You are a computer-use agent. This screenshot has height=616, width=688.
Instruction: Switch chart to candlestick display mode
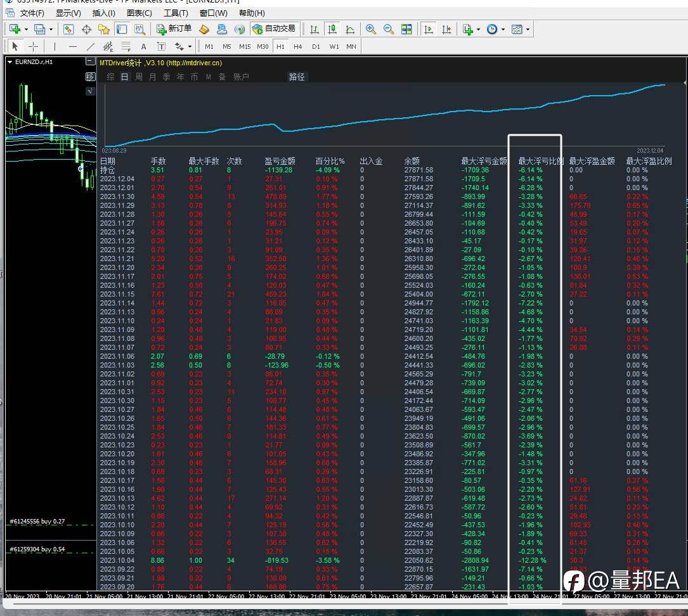(x=332, y=29)
